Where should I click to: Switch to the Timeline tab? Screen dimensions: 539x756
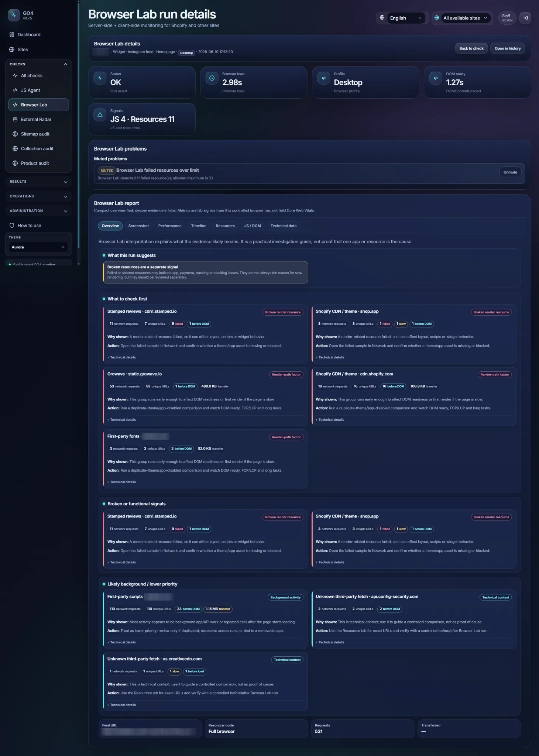tap(199, 226)
